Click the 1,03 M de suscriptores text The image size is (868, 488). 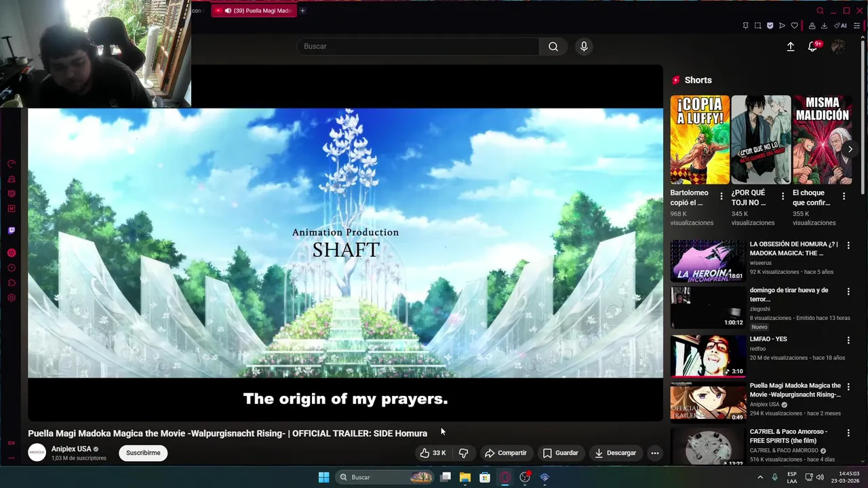(79, 458)
